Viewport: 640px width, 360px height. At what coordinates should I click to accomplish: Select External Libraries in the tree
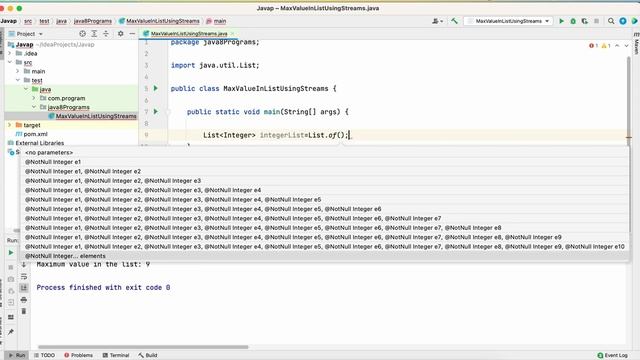[x=40, y=143]
